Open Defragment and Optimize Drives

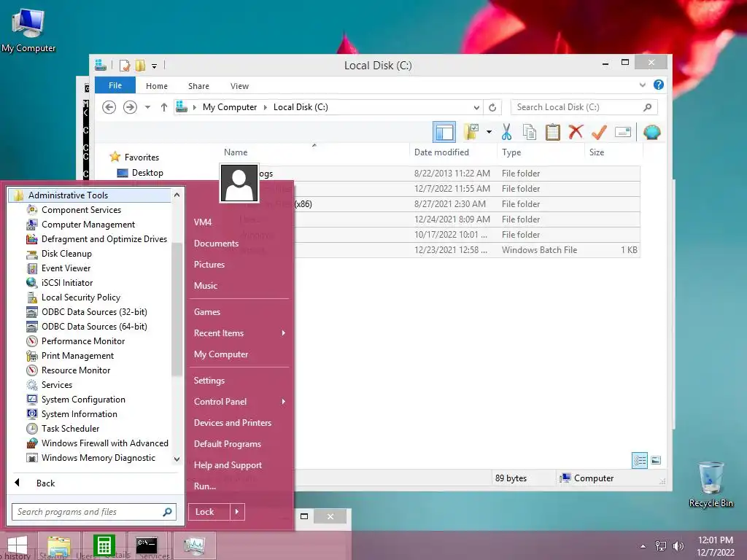point(104,239)
